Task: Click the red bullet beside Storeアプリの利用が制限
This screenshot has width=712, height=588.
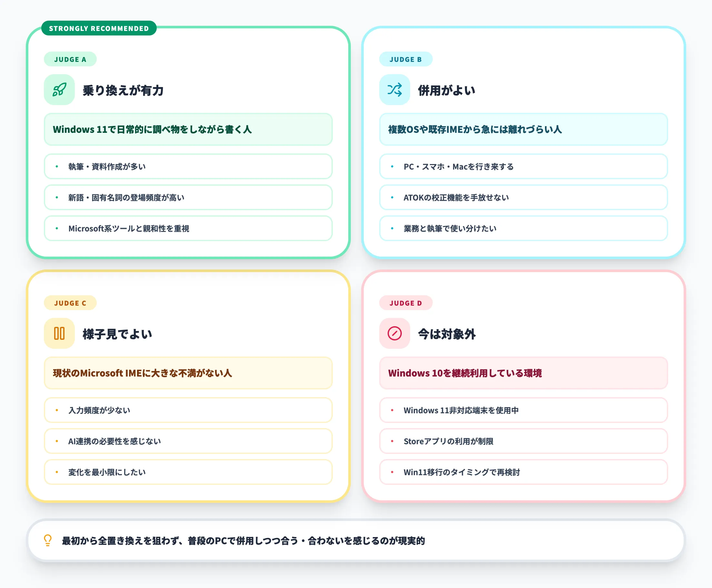Action: [x=392, y=441]
